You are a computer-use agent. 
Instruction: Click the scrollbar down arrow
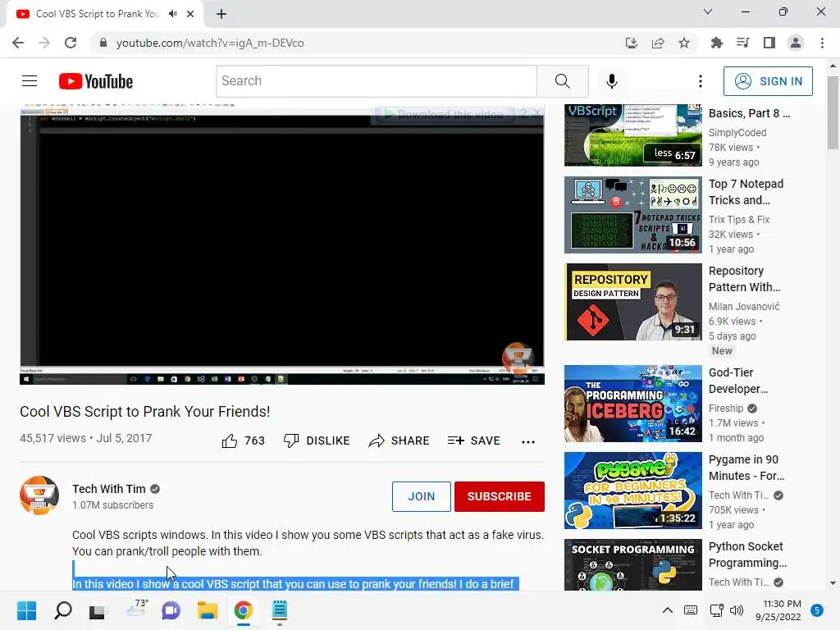[x=833, y=583]
